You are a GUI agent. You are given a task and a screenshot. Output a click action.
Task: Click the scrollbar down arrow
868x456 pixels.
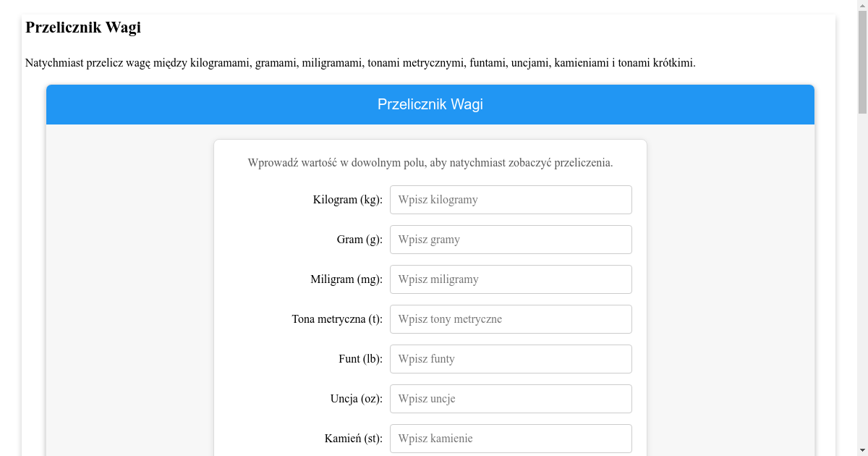pyautogui.click(x=862, y=451)
